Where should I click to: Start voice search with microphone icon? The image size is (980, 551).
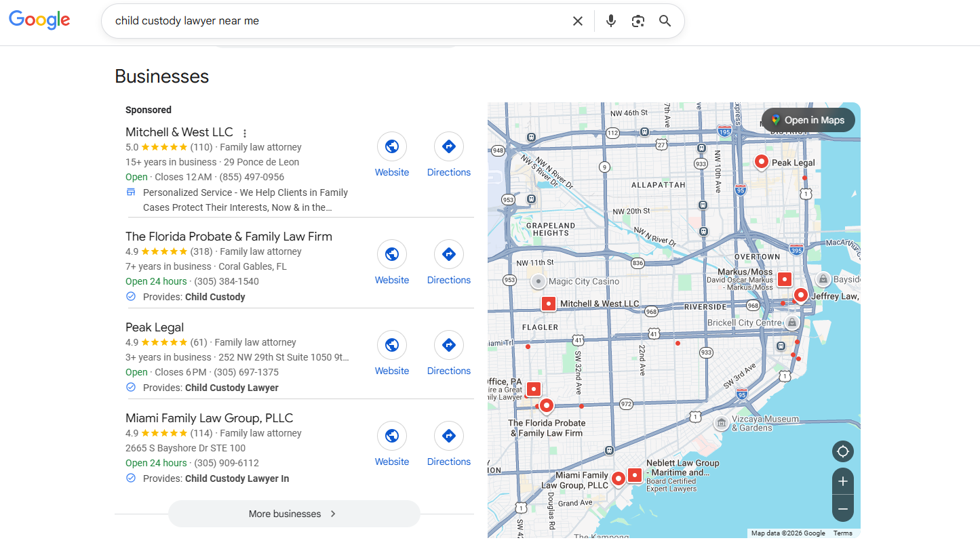(611, 21)
